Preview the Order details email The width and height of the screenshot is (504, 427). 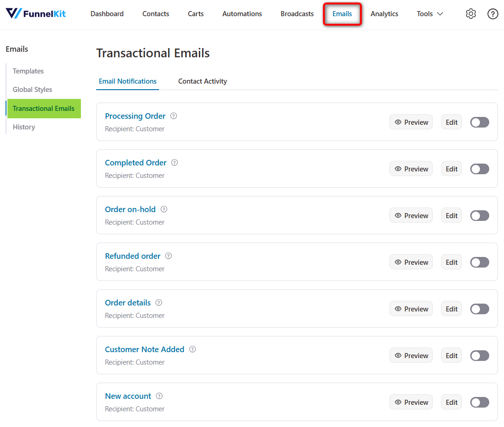(411, 309)
